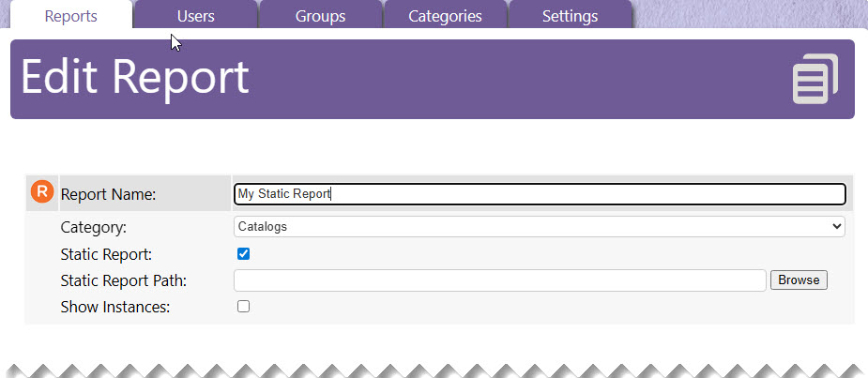Click the Browse button
Image resolution: width=868 pixels, height=378 pixels.
(x=799, y=280)
